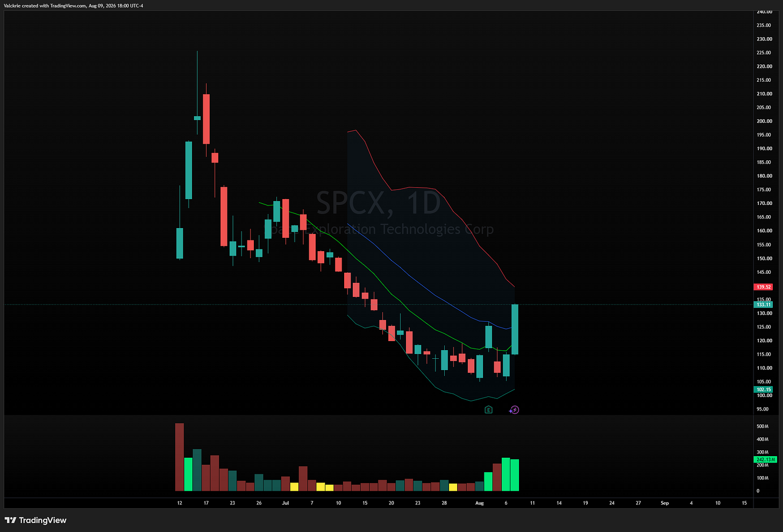Click the 'Jul' label on the date axis
The width and height of the screenshot is (783, 532).
click(286, 503)
